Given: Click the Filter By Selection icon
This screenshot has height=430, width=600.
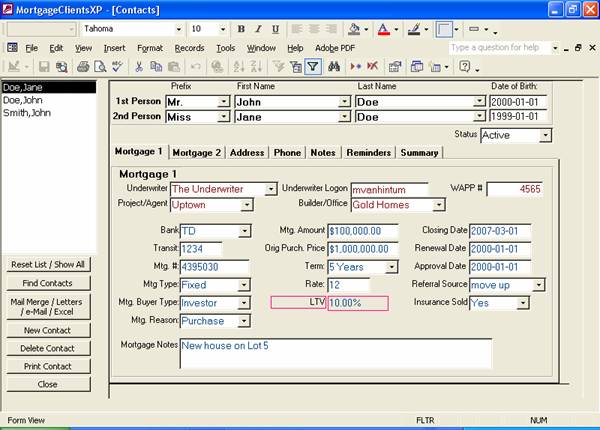Looking at the screenshot, I should point(278,67).
